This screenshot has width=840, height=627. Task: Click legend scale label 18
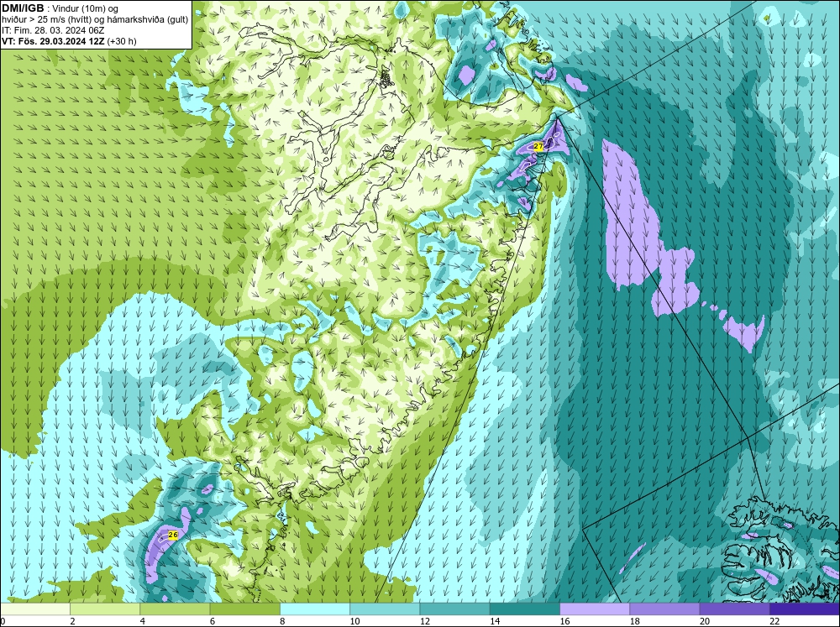click(634, 621)
